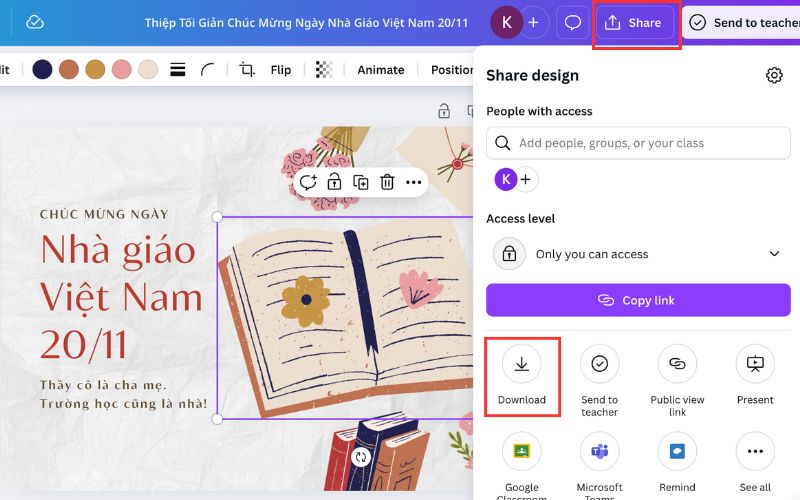
Task: Open Public view link option
Action: (x=677, y=365)
